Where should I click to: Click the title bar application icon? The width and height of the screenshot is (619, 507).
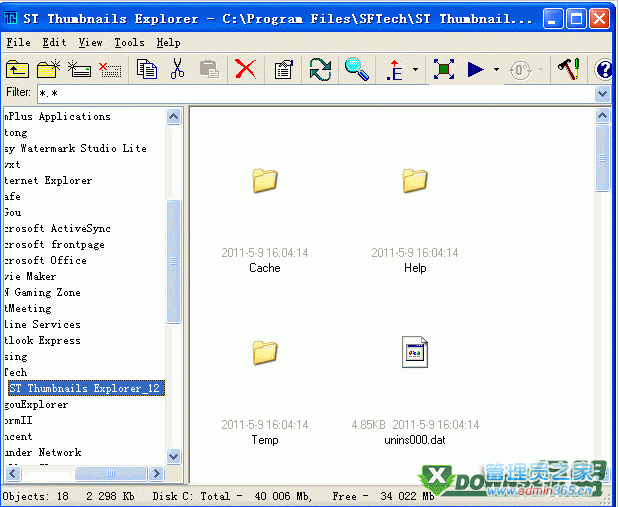tap(11, 18)
